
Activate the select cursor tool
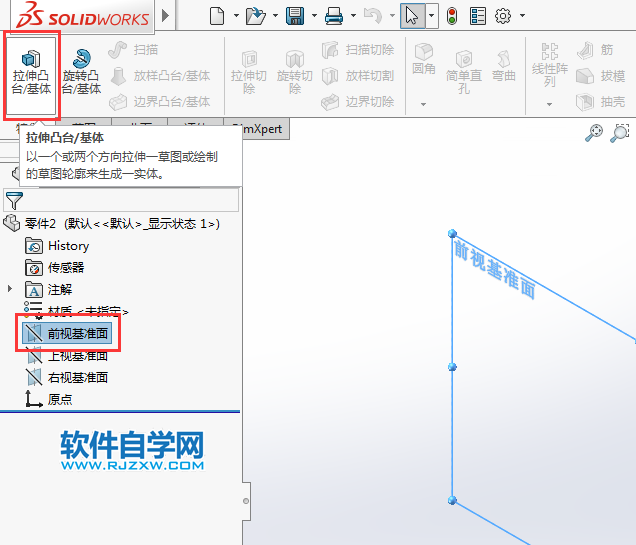[x=411, y=15]
